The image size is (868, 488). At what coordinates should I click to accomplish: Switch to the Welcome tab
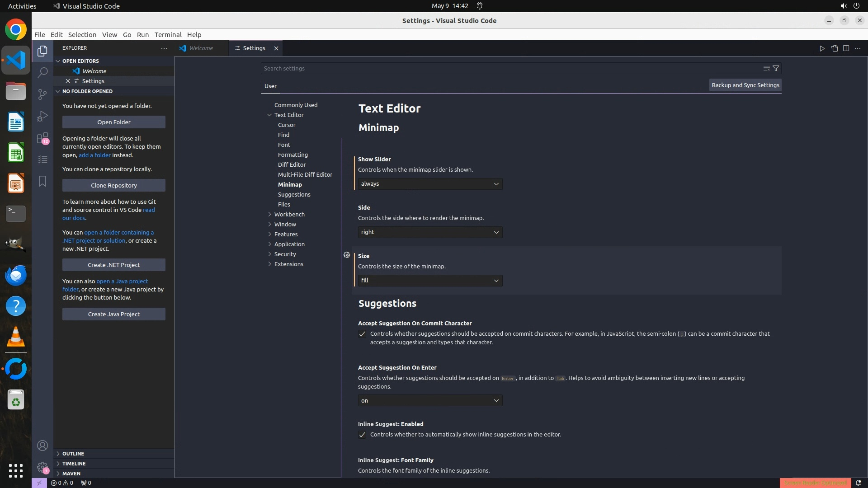201,48
